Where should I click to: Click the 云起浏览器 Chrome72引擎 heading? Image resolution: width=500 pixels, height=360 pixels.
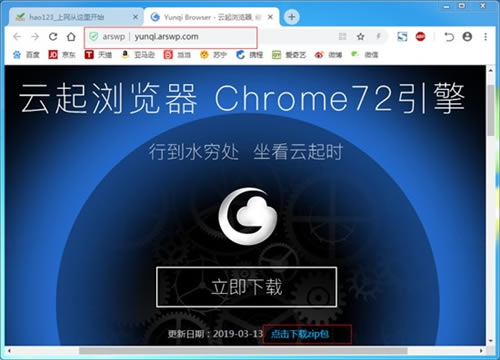(242, 98)
